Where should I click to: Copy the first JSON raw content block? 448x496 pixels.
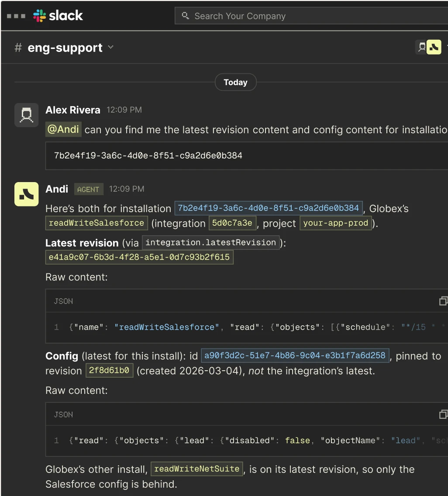pyautogui.click(x=443, y=301)
